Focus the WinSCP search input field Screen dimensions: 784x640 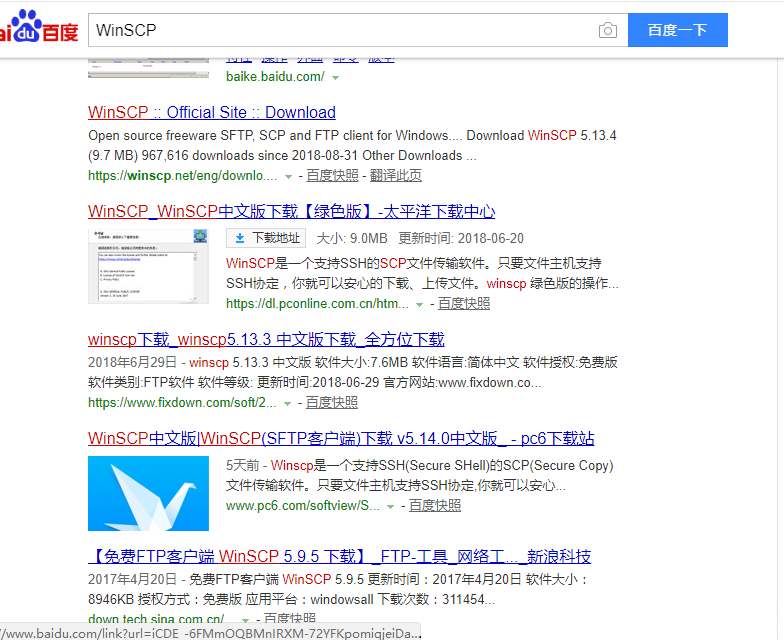(x=345, y=30)
